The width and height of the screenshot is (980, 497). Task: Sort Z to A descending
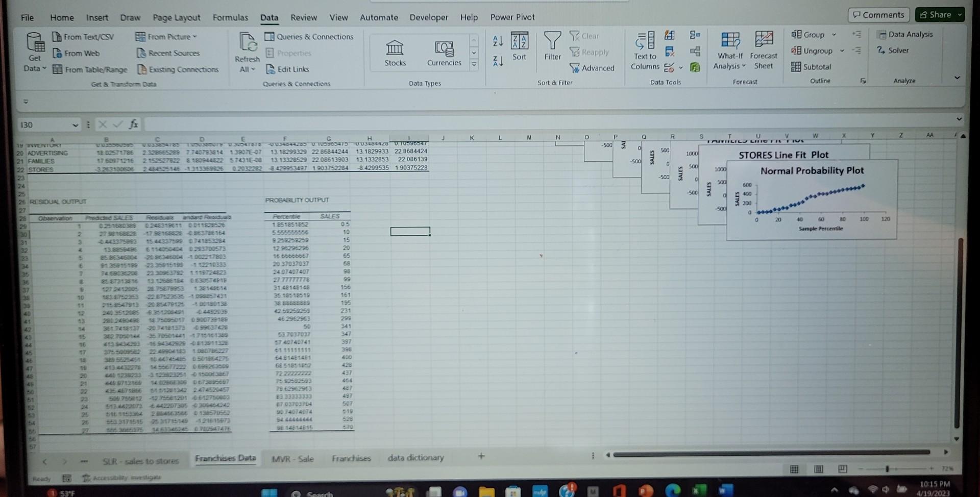click(498, 61)
